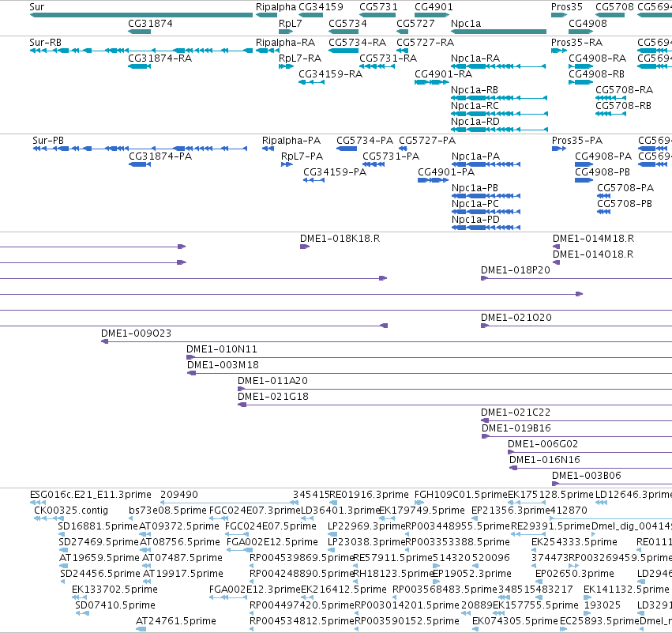Open the CG5734-RA transcript label
This screenshot has width=672, height=633.
[x=358, y=43]
